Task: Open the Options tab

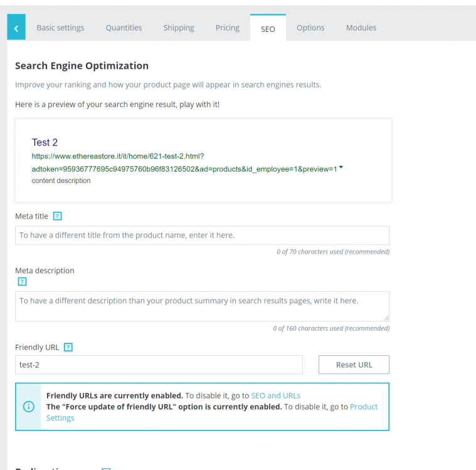Action: tap(310, 28)
